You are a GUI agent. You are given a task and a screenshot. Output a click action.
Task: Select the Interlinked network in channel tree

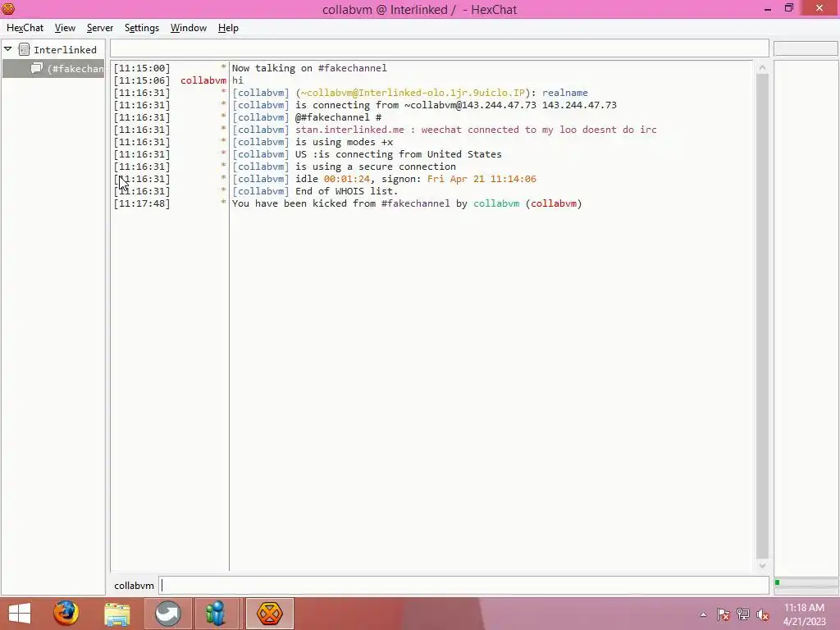(x=65, y=50)
